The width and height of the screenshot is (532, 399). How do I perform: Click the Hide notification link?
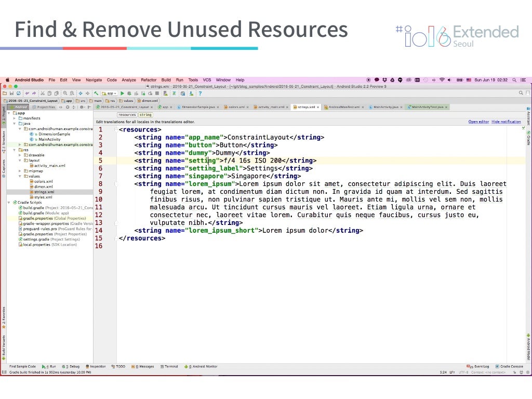click(x=506, y=122)
